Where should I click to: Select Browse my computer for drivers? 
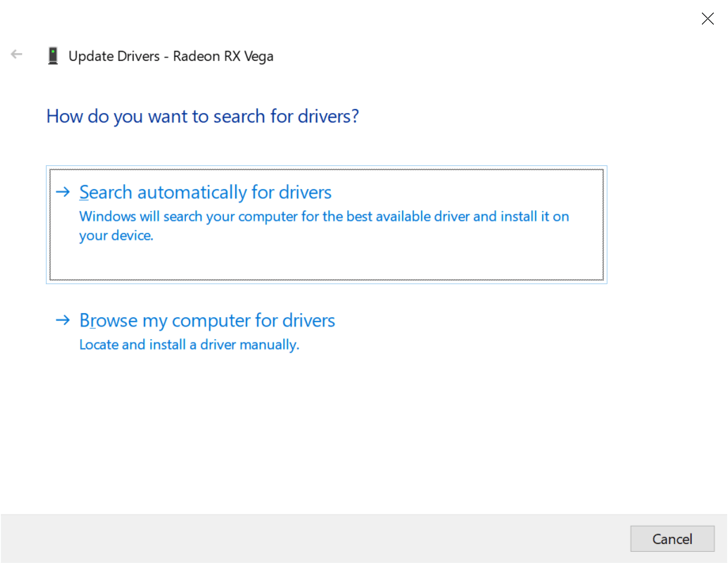click(207, 320)
